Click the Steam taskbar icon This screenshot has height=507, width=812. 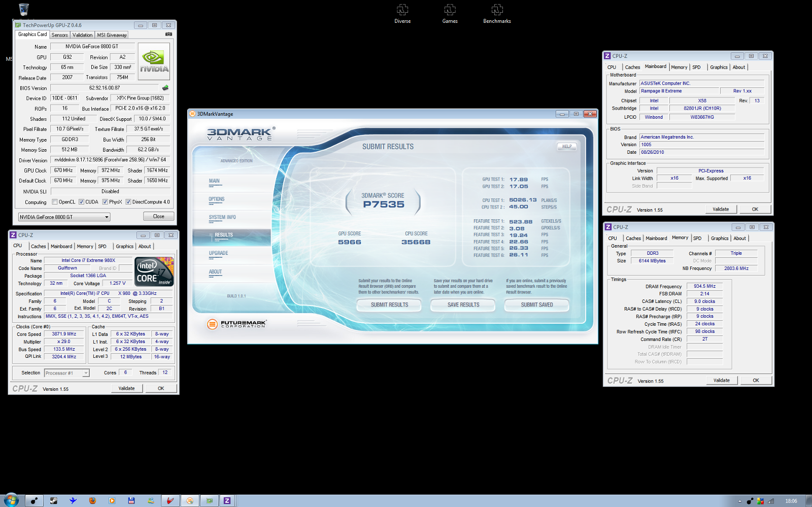click(53, 500)
